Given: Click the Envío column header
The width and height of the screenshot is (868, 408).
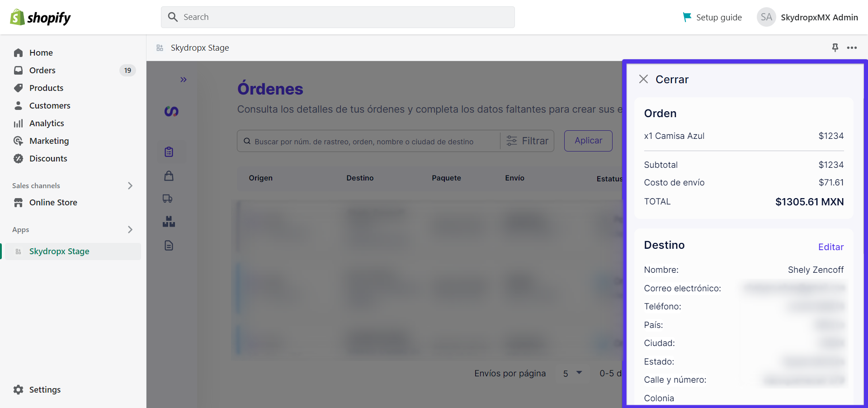Looking at the screenshot, I should pos(514,178).
